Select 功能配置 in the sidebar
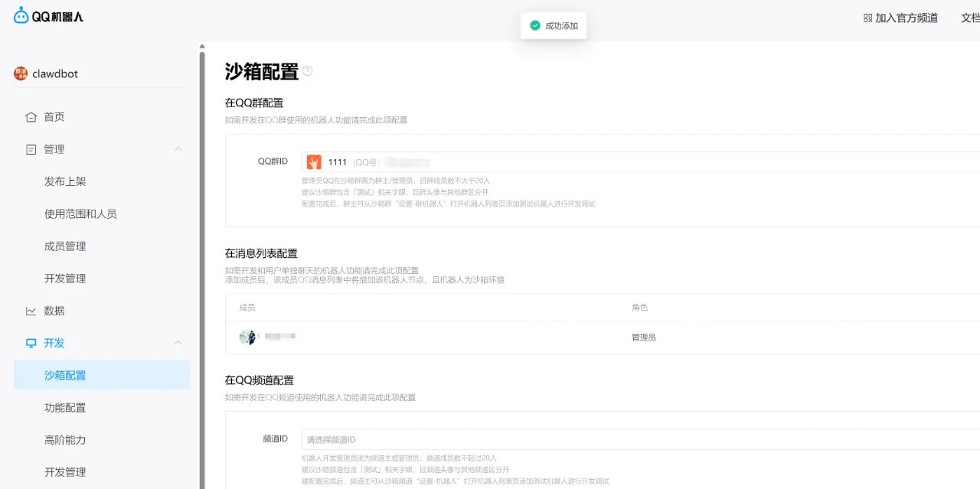Image resolution: width=980 pixels, height=489 pixels. (x=65, y=407)
